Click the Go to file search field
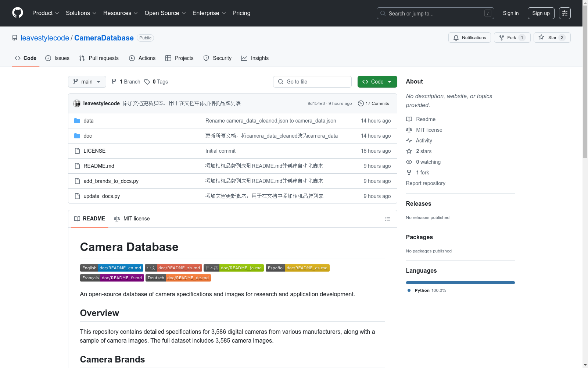The width and height of the screenshot is (588, 368). point(312,82)
